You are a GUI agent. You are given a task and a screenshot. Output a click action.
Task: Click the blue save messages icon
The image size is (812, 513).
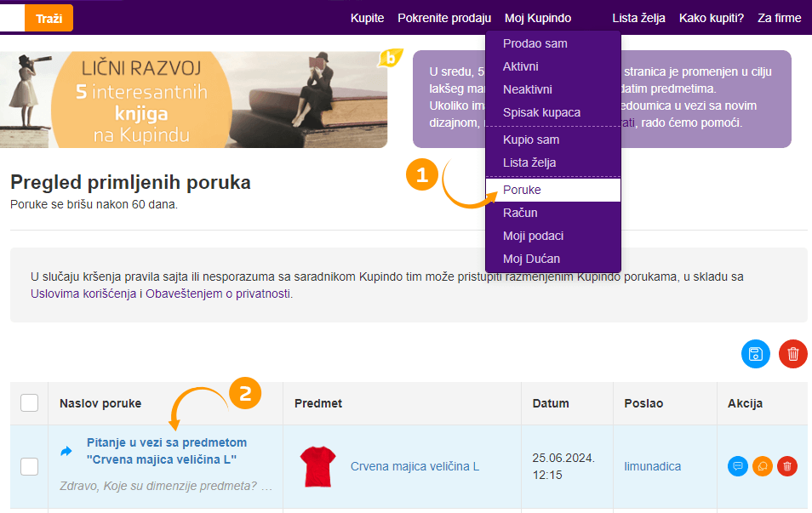tap(756, 354)
